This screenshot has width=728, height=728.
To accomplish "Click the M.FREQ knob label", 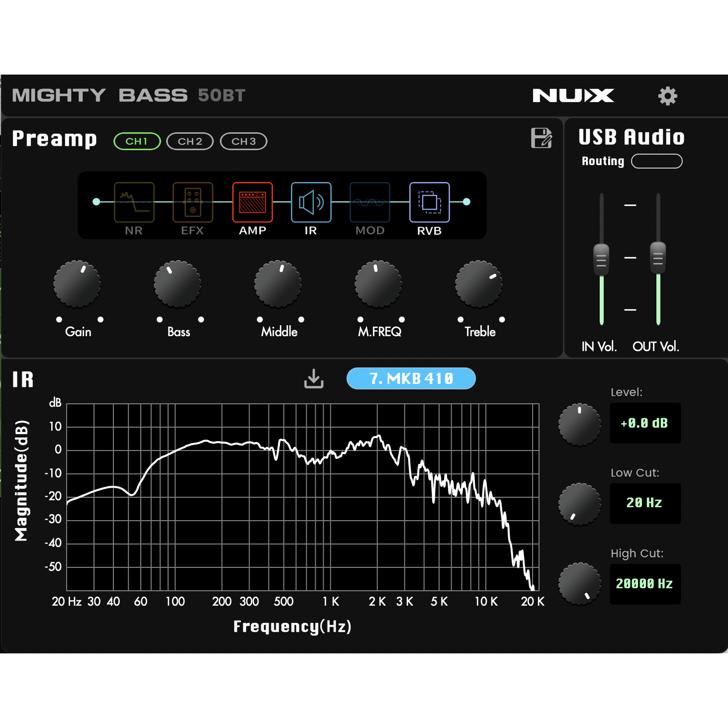I will pos(379,332).
